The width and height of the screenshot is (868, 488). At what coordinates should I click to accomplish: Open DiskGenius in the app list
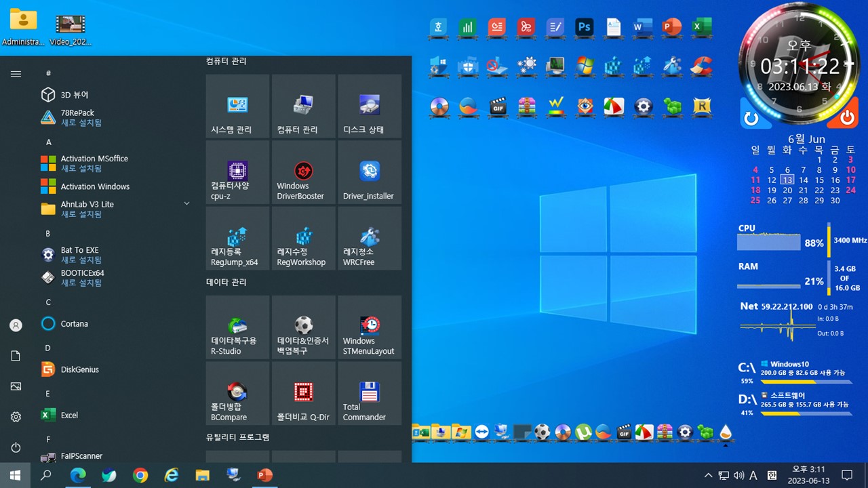(x=116, y=369)
